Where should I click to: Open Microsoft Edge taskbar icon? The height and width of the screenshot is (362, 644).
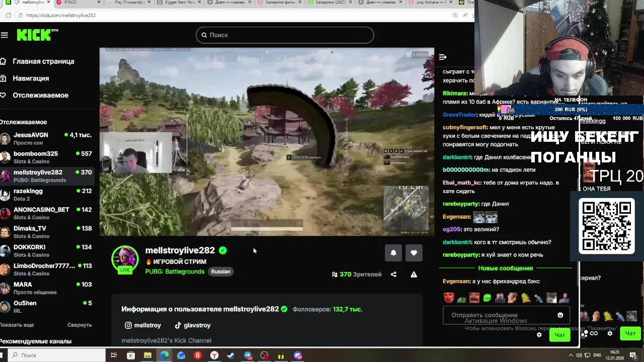click(165, 355)
